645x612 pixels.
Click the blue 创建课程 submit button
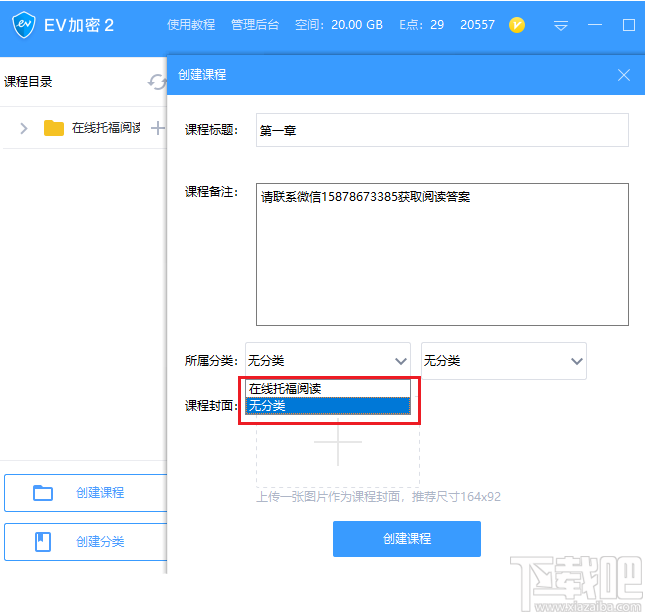407,539
